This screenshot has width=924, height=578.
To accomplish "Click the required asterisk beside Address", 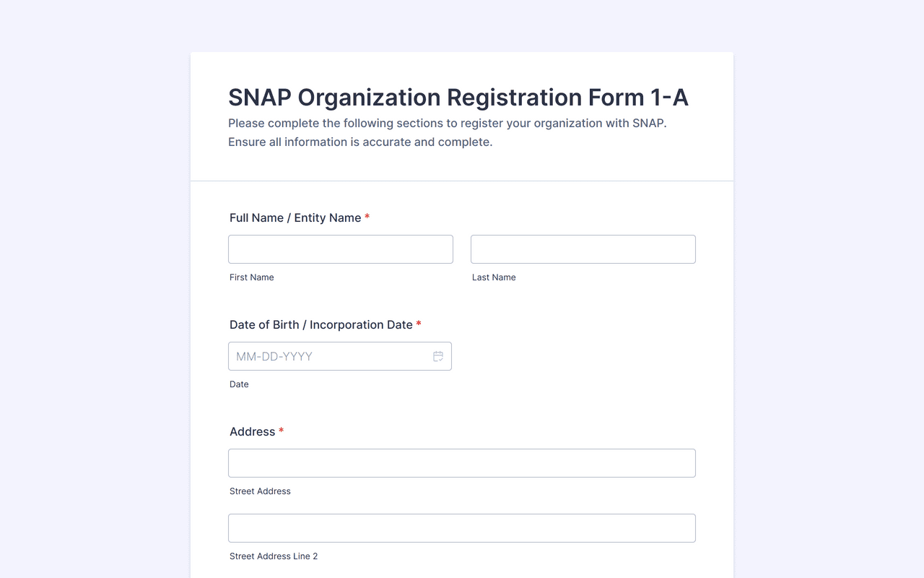I will [x=282, y=431].
